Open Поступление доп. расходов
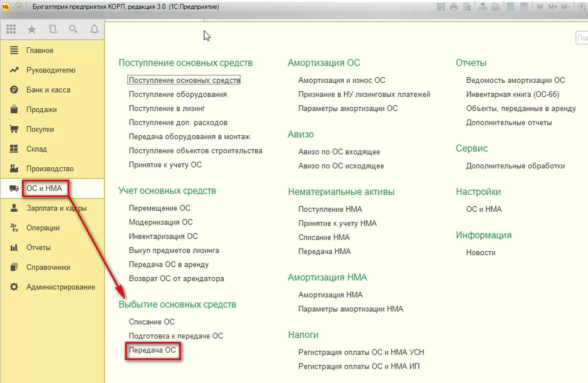Screen dimensions: 588x383 178,123
